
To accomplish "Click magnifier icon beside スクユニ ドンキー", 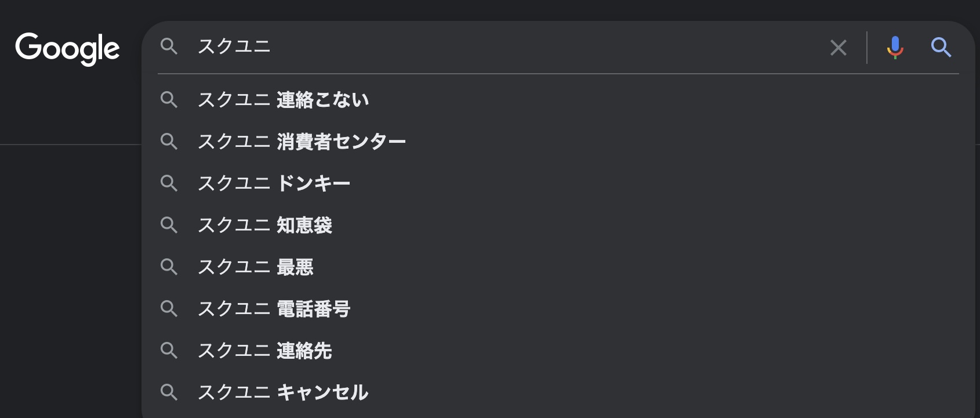I will [169, 183].
